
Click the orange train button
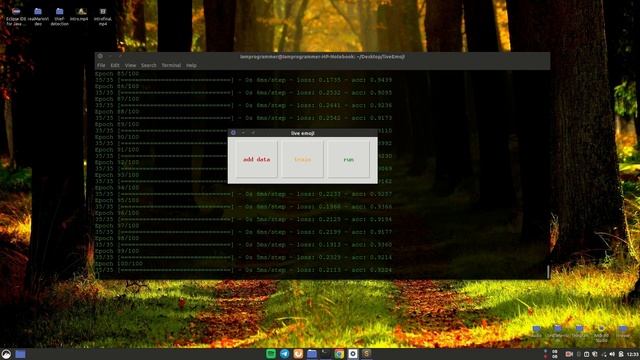click(302, 159)
